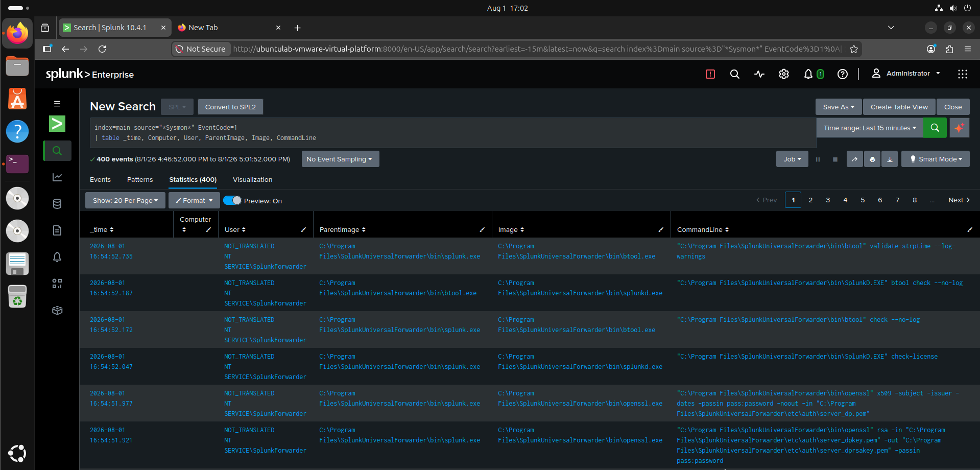Open the Format dropdown
This screenshot has height=470, width=980.
tap(194, 201)
